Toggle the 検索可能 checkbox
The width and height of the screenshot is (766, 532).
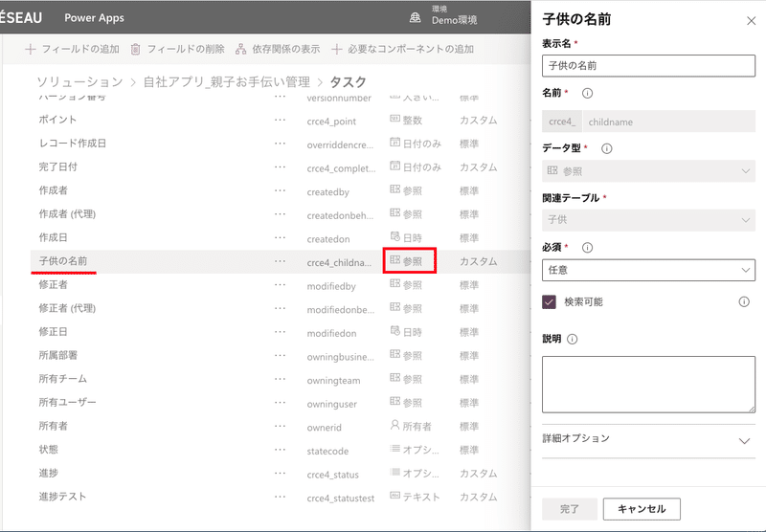(549, 302)
